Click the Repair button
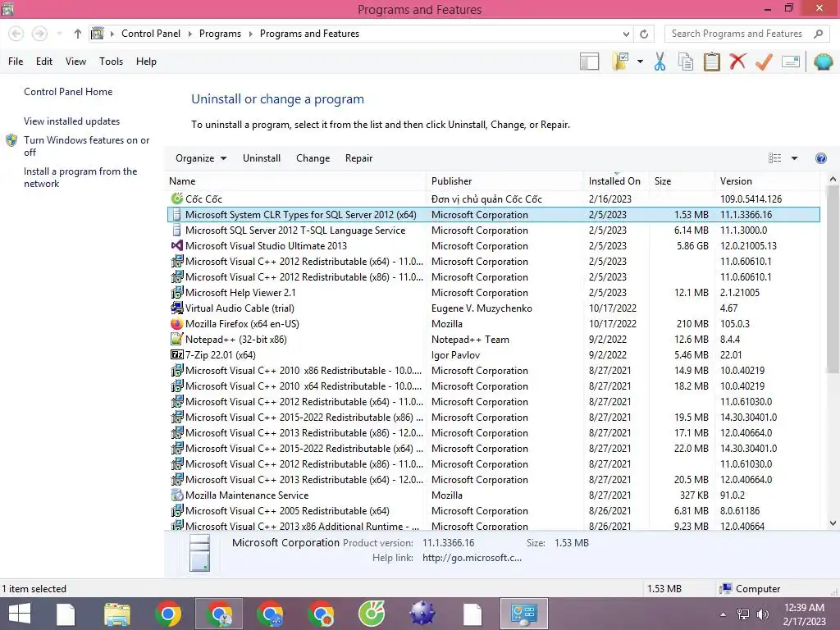 tap(358, 158)
